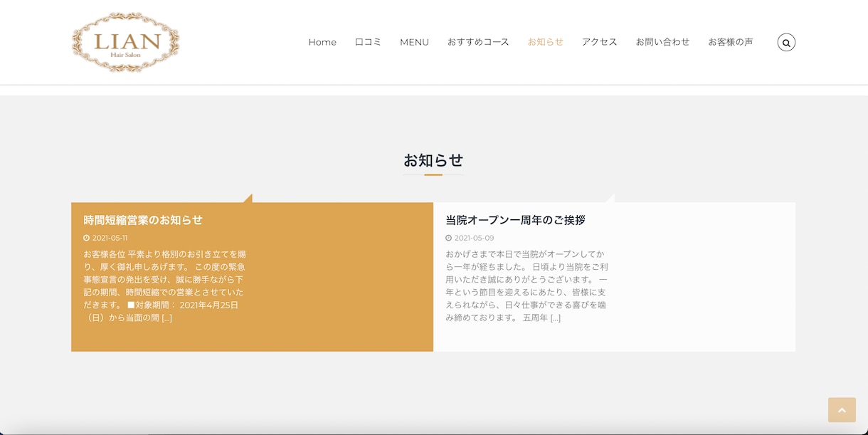Click excerpt starting お客様各位 平素より
Image resolution: width=868 pixels, height=435 pixels.
pos(165,286)
